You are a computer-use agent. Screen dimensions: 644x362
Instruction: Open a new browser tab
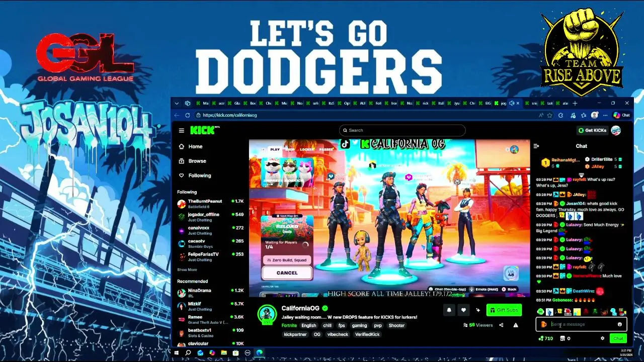point(575,103)
